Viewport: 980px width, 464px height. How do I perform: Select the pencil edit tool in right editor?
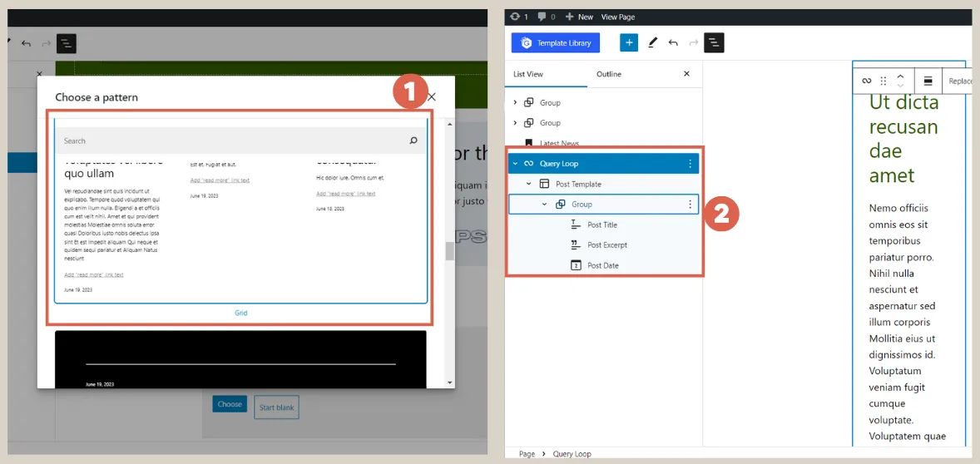(x=652, y=43)
